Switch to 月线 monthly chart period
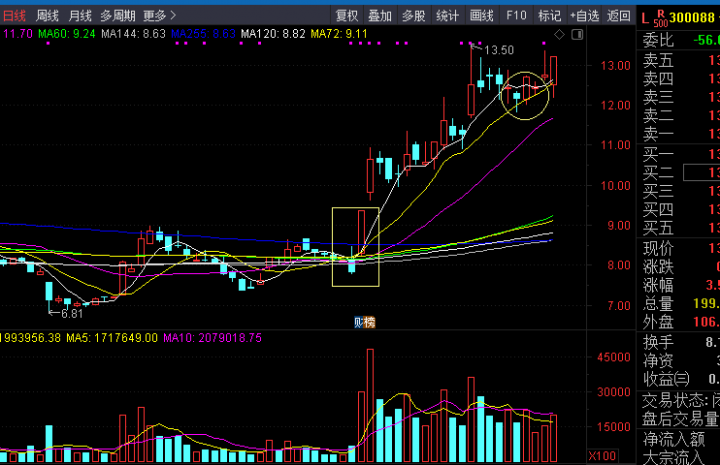 click(x=80, y=16)
